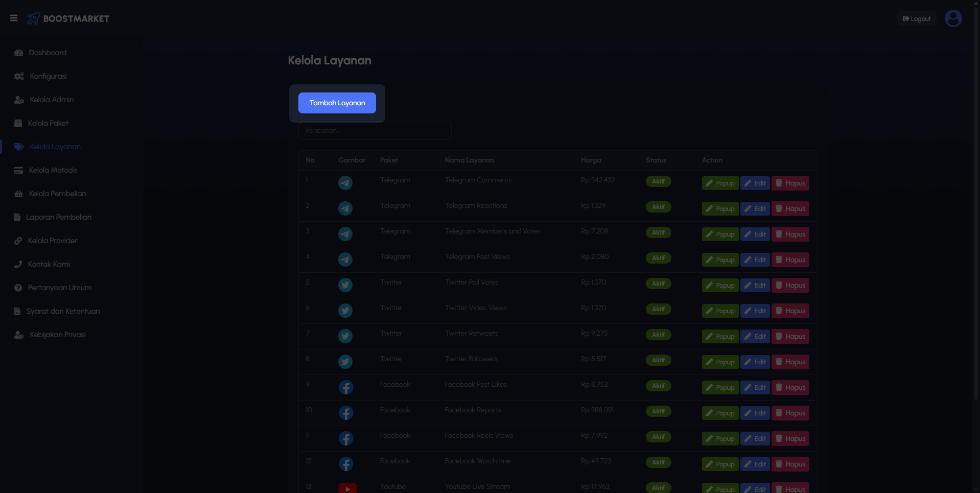This screenshot has width=980, height=493.
Task: Click the Kelola Provider link icon
Action: click(x=18, y=241)
